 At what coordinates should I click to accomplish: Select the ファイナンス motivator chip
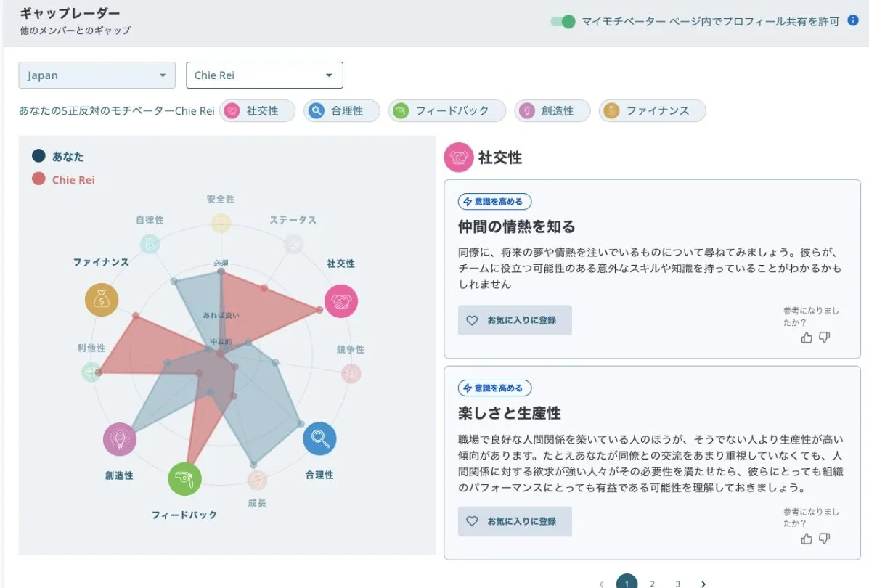(651, 110)
